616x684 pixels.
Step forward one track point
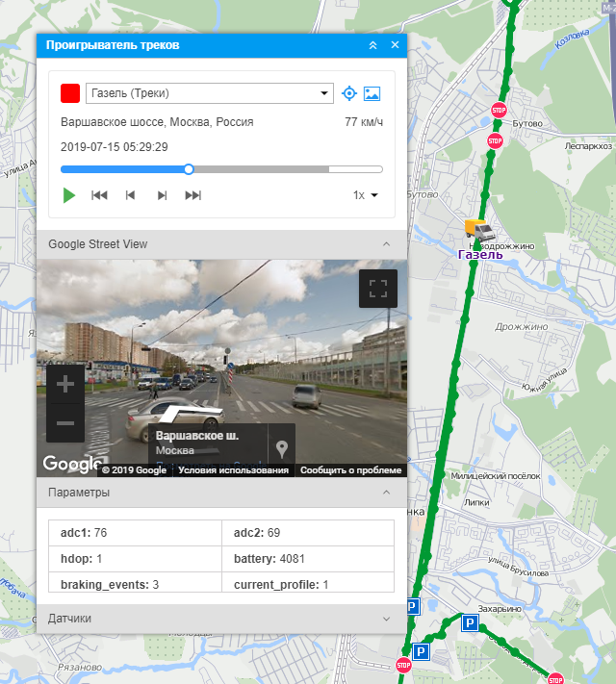(162, 195)
